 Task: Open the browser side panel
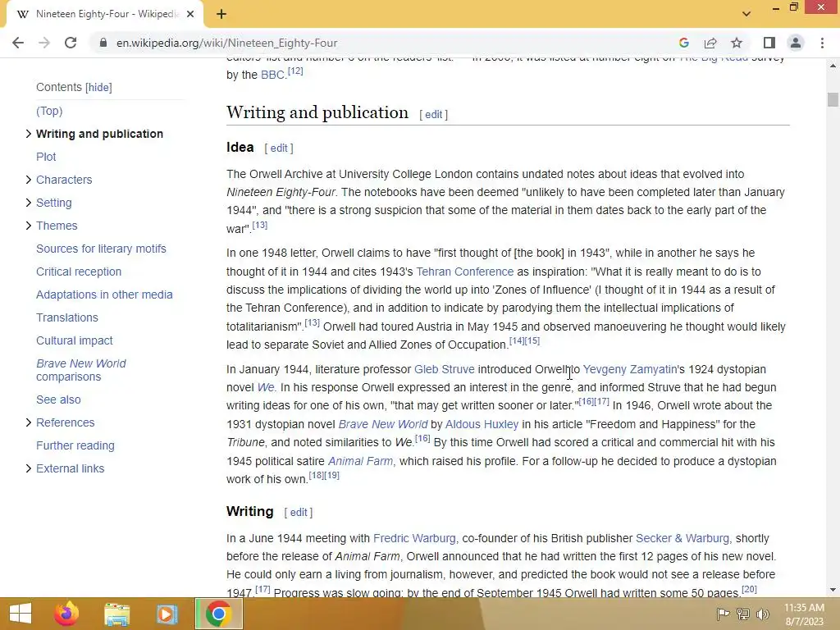pyautogui.click(x=769, y=43)
